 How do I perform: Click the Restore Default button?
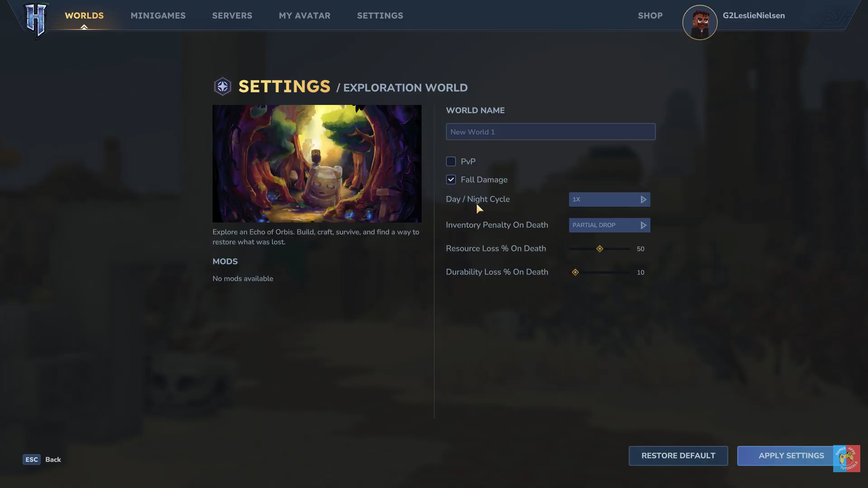pos(678,455)
